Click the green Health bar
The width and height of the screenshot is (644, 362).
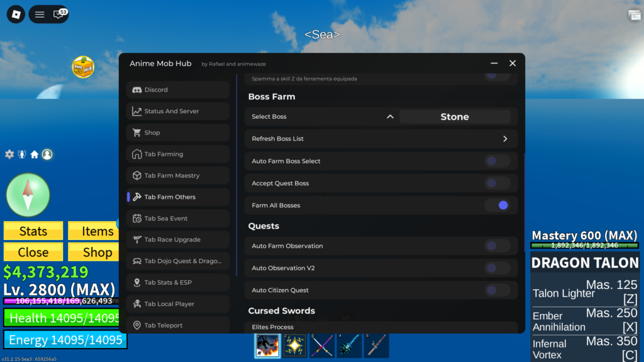point(62,318)
